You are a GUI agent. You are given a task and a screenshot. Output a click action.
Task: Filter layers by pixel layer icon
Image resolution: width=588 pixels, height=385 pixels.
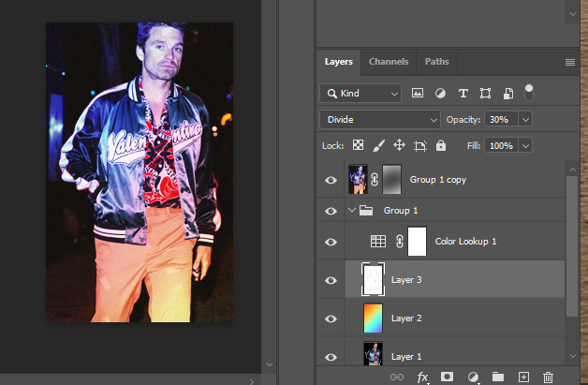(x=418, y=93)
